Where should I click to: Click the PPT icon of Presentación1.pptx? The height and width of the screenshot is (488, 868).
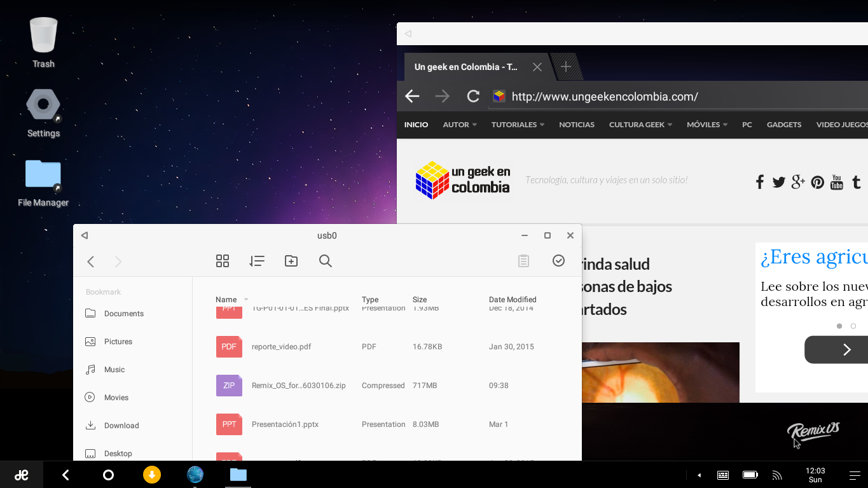(x=229, y=424)
